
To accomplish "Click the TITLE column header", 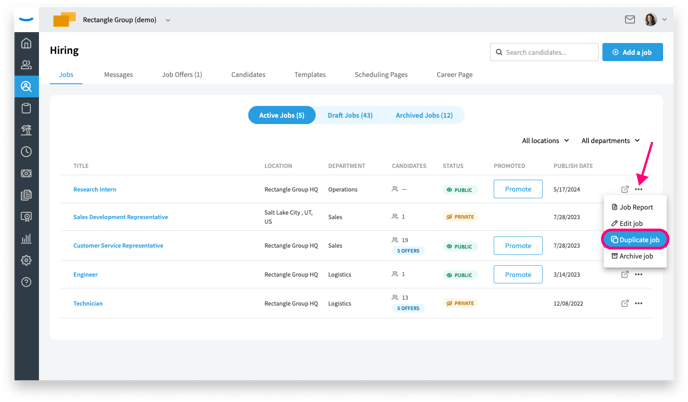I will click(x=81, y=166).
